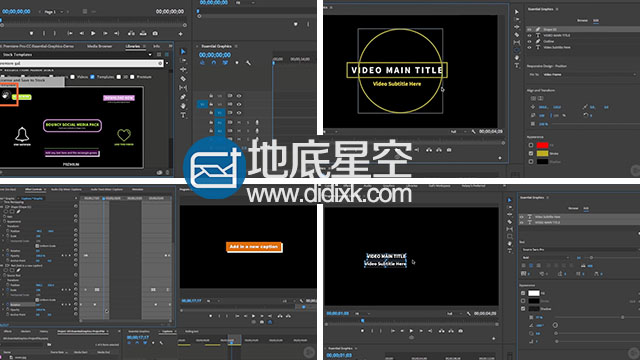Clear the Stock Templates search field
Image resolution: width=640 pixels, height=360 pixels.
click(x=160, y=63)
